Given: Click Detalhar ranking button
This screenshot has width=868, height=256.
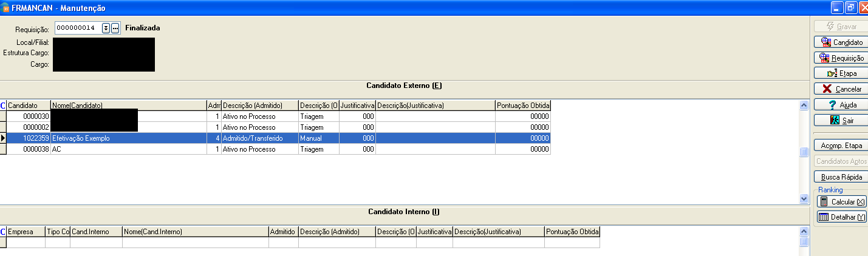Looking at the screenshot, I should click(x=841, y=217).
